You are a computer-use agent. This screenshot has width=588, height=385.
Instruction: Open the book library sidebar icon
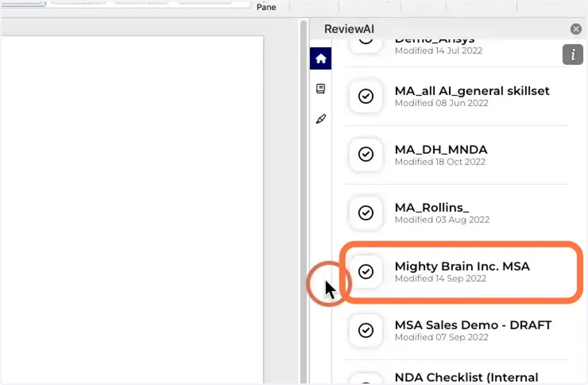321,89
